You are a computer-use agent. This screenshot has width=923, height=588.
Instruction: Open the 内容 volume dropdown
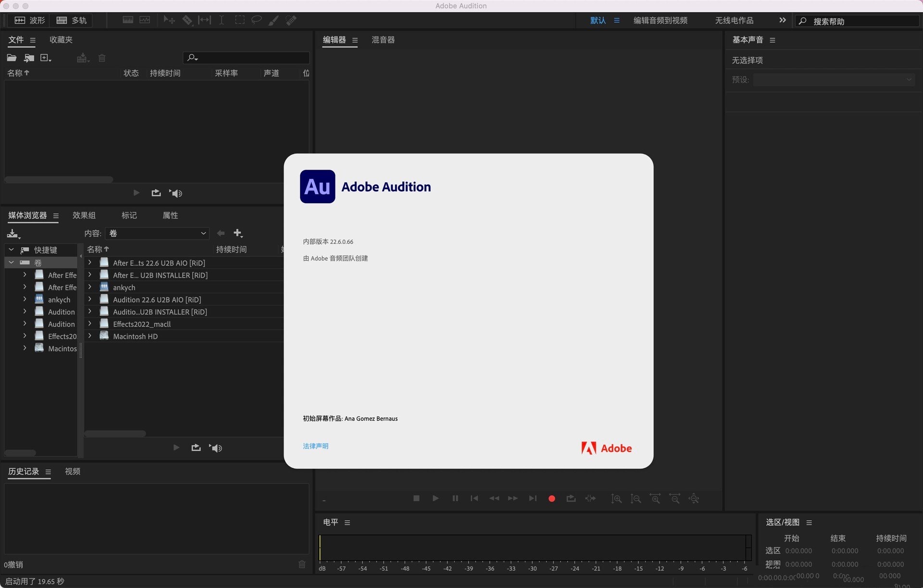click(x=158, y=233)
